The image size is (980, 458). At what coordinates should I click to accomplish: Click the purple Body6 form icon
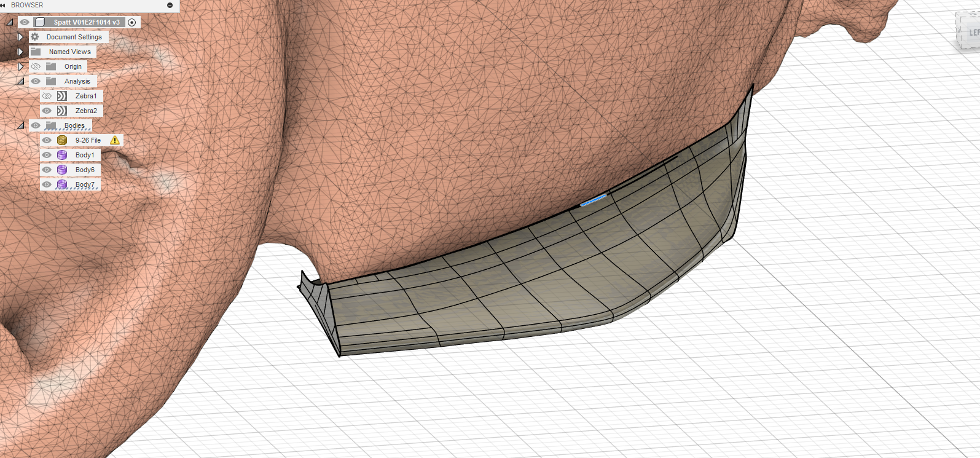(62, 170)
